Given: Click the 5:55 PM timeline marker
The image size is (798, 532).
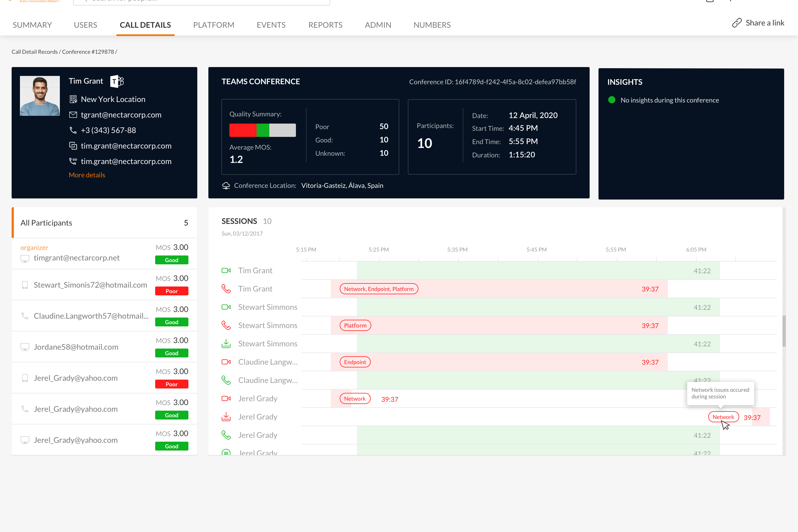Looking at the screenshot, I should [x=616, y=249].
